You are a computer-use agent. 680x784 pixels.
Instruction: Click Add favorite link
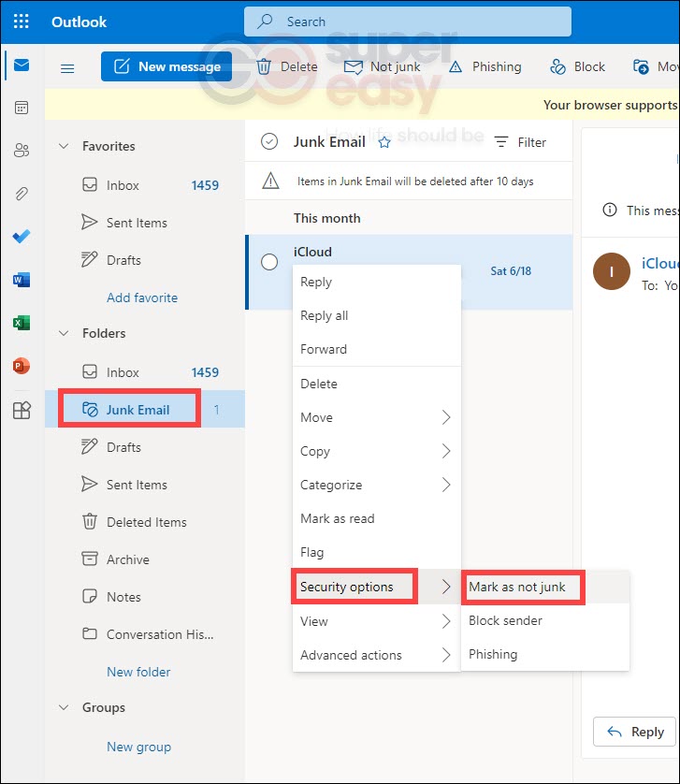(142, 298)
